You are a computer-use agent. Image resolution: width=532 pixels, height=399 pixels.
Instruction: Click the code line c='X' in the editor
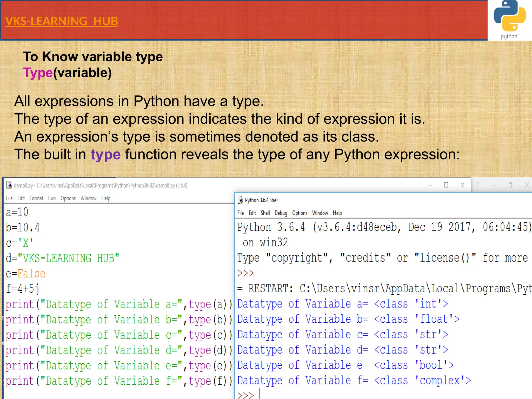(19, 243)
